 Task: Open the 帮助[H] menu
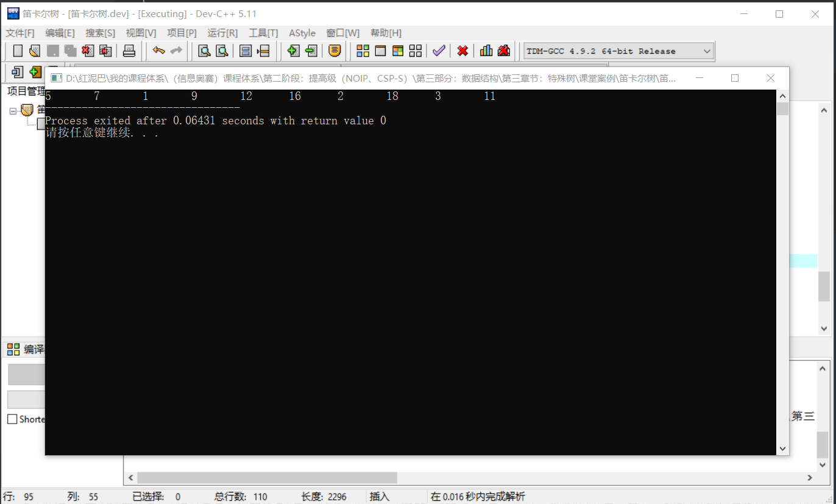(386, 33)
